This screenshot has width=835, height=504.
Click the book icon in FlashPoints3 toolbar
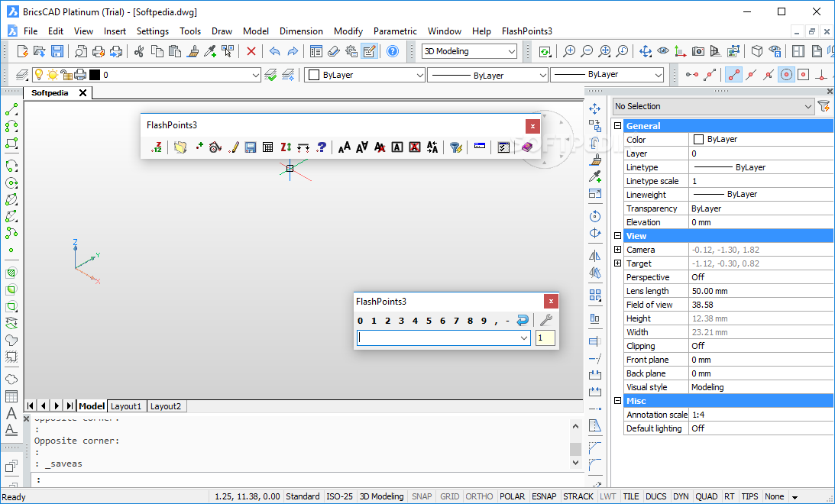coord(526,147)
